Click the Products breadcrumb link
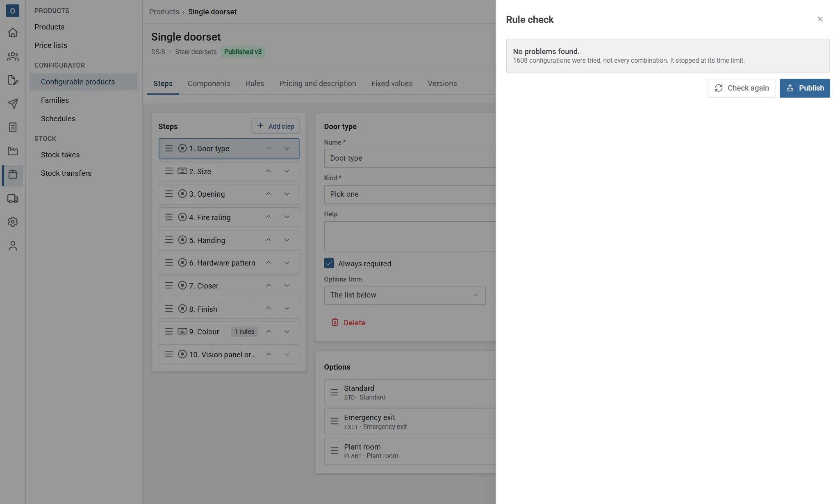The image size is (840, 504). [x=164, y=12]
